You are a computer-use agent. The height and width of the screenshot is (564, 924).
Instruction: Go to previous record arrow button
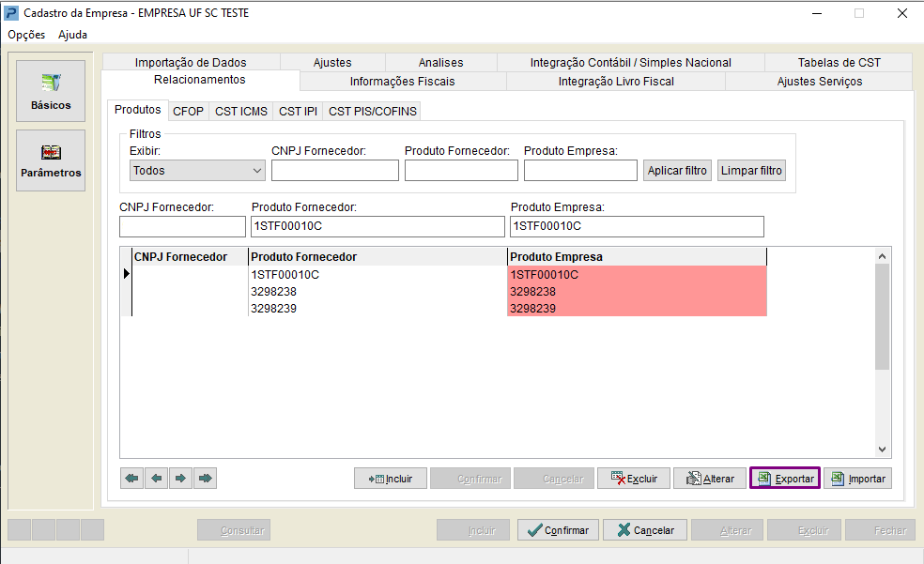156,478
